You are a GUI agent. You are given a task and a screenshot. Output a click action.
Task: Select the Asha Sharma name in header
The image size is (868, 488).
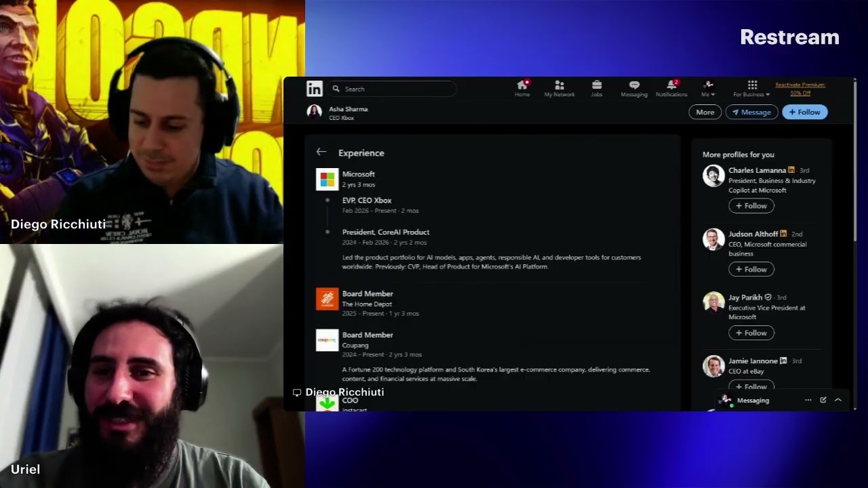pos(349,109)
